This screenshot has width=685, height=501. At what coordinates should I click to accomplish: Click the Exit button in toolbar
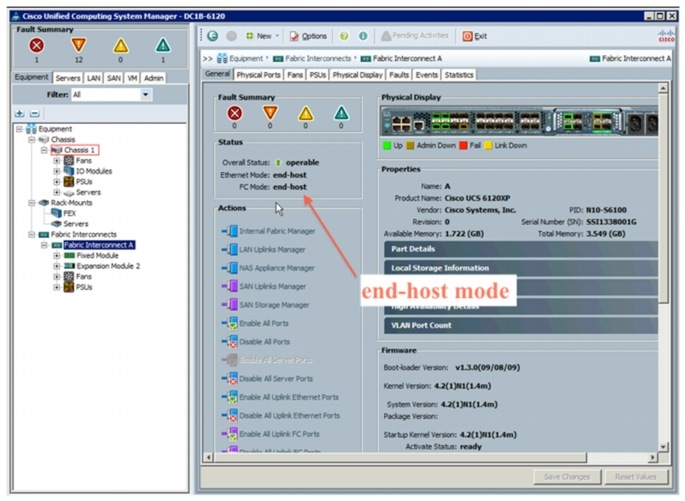[x=475, y=36]
